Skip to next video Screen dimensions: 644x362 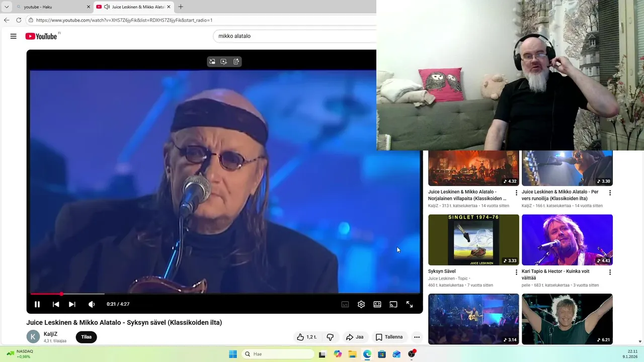72,304
